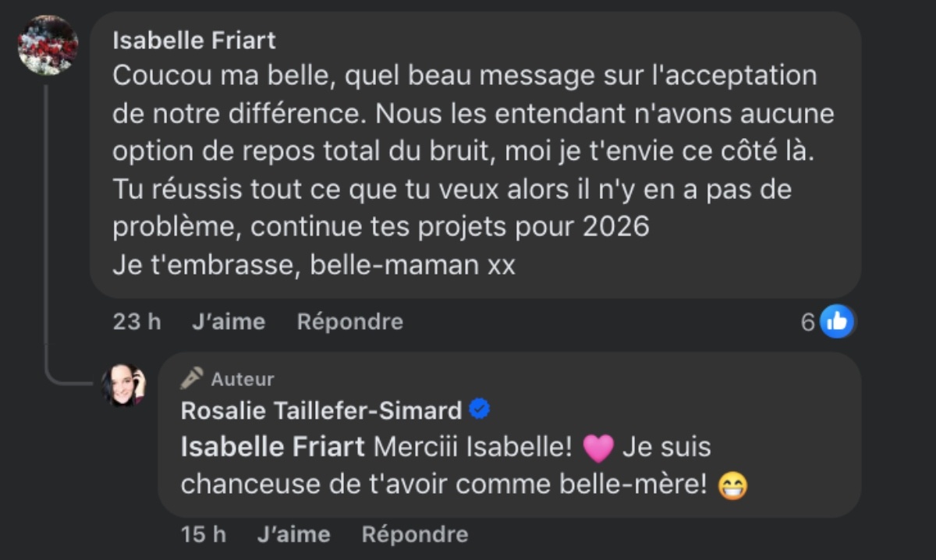The image size is (936, 560).
Task: Like Rosalie's reply with J'aime
Action: [x=293, y=534]
